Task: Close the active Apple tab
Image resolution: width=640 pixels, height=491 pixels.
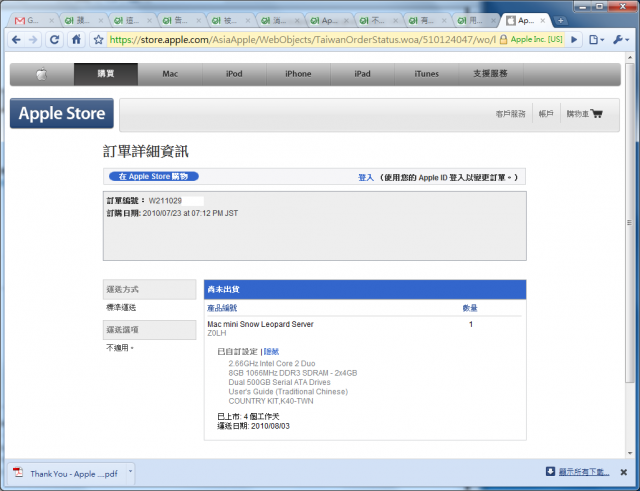Action: [x=542, y=20]
